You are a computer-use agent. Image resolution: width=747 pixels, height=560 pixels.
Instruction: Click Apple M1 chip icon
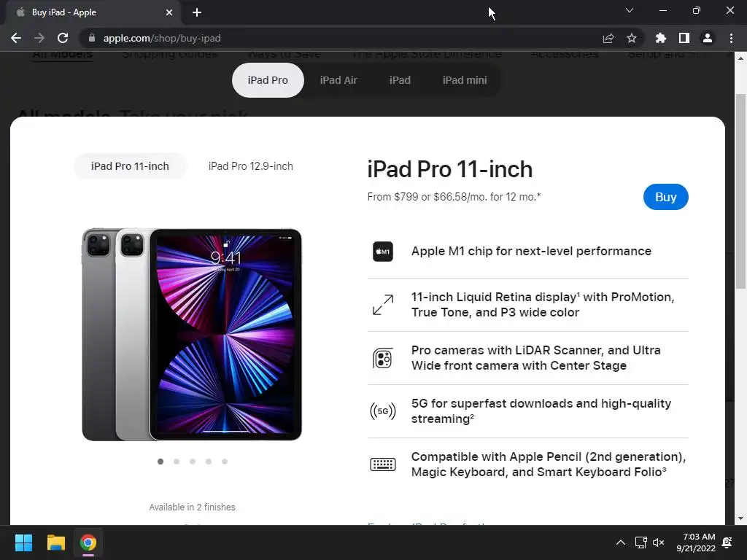point(382,252)
